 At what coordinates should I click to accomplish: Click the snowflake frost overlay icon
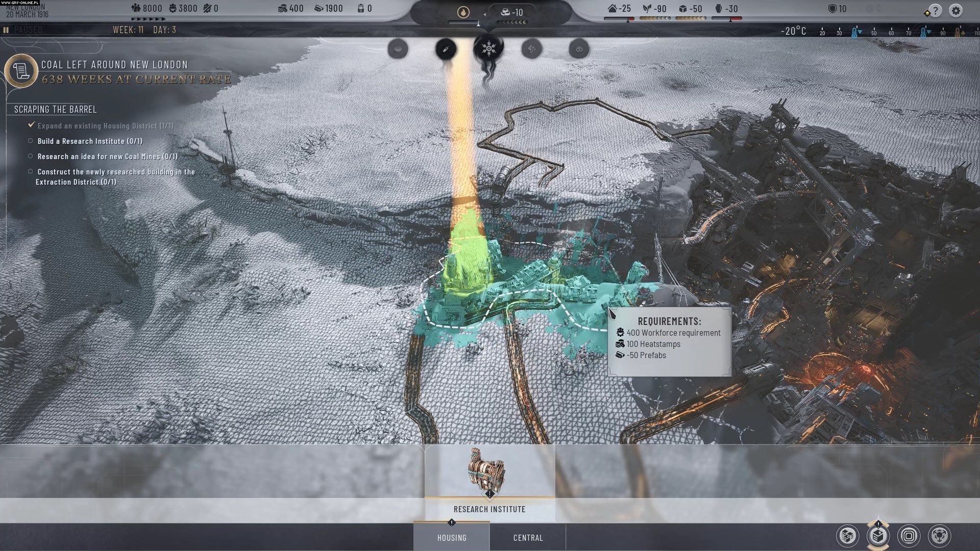pyautogui.click(x=488, y=48)
